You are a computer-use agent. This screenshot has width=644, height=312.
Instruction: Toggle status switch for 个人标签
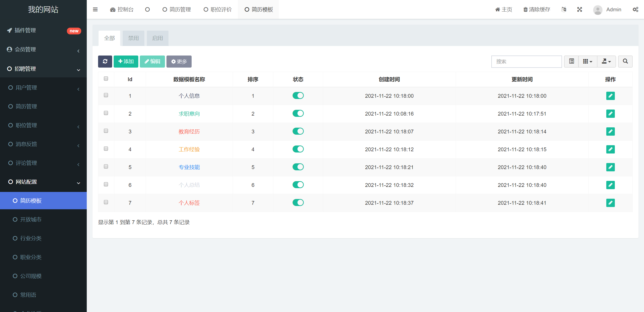[298, 202]
